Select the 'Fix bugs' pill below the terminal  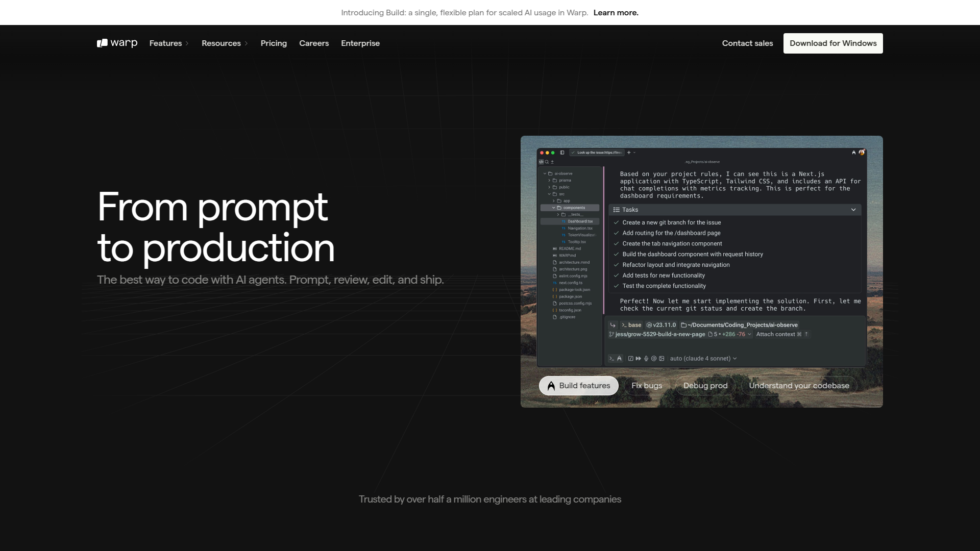(646, 385)
